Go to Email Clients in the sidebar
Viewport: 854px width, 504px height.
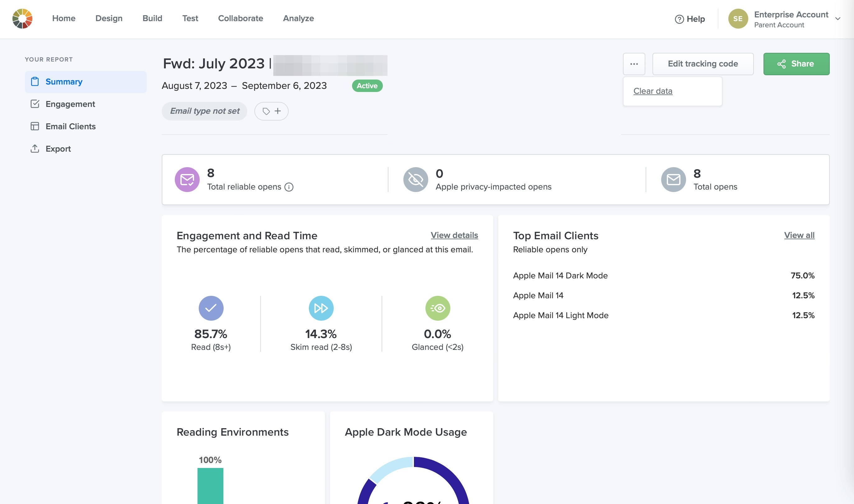pyautogui.click(x=70, y=126)
